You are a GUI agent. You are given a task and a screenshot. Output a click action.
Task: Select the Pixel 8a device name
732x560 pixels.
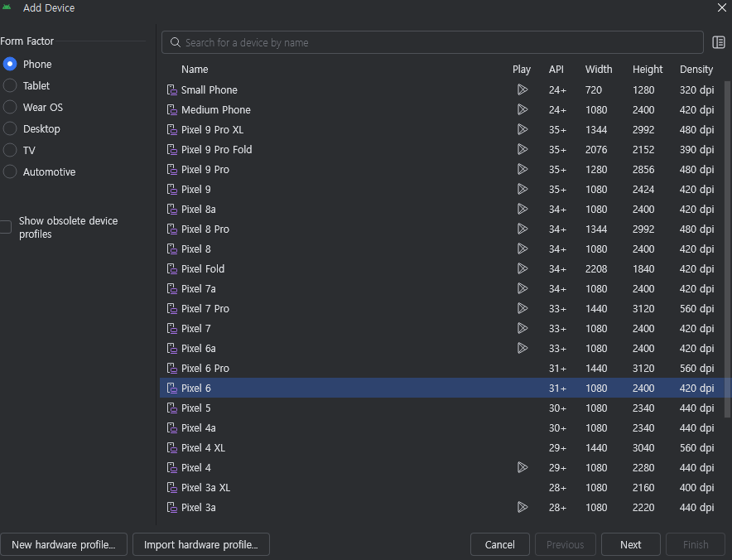click(x=199, y=209)
